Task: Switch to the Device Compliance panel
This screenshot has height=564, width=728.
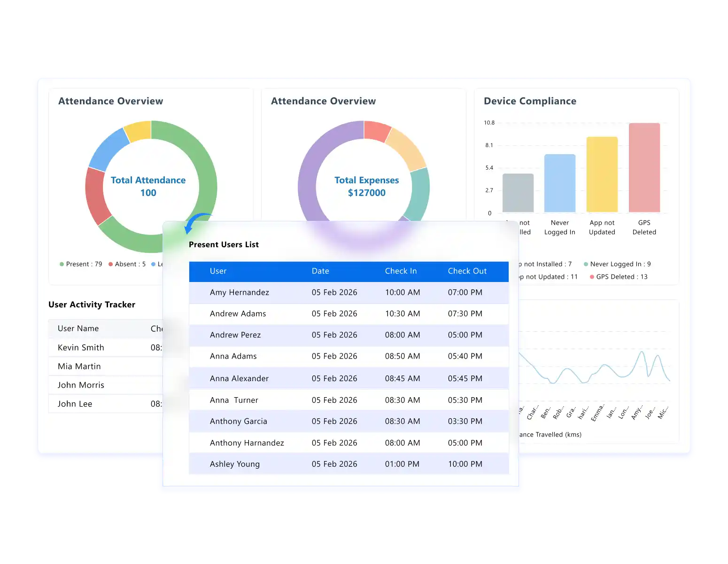Action: [530, 101]
